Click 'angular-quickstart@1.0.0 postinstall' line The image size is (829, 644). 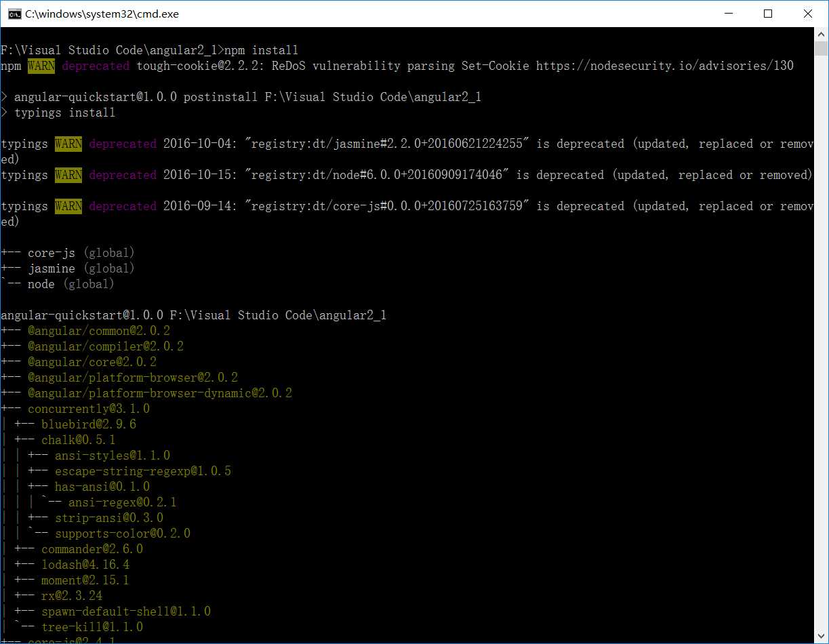[247, 97]
